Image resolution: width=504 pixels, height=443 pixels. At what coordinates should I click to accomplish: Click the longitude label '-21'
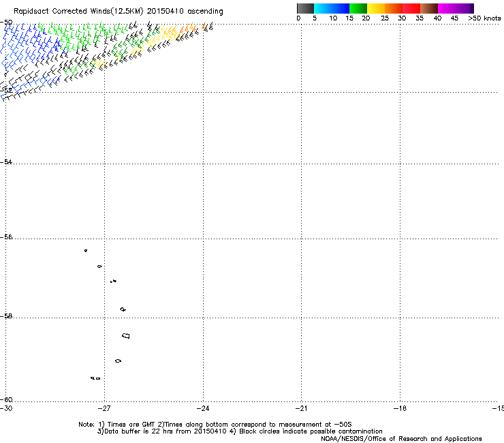(301, 408)
